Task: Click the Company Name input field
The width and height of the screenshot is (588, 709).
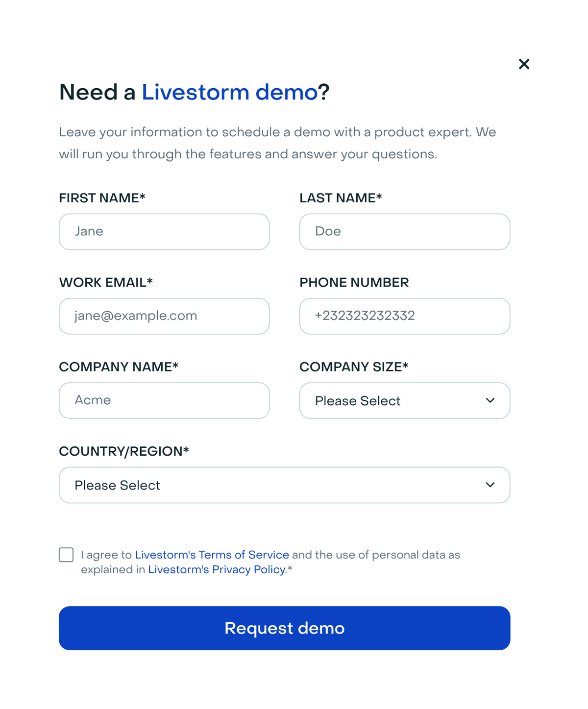Action: pyautogui.click(x=164, y=400)
